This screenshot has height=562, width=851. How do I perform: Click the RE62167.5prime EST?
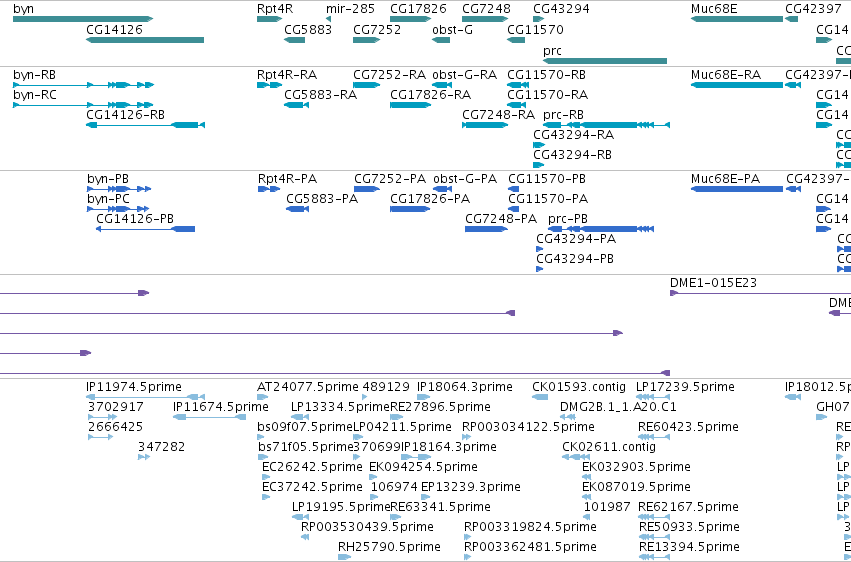point(654,517)
